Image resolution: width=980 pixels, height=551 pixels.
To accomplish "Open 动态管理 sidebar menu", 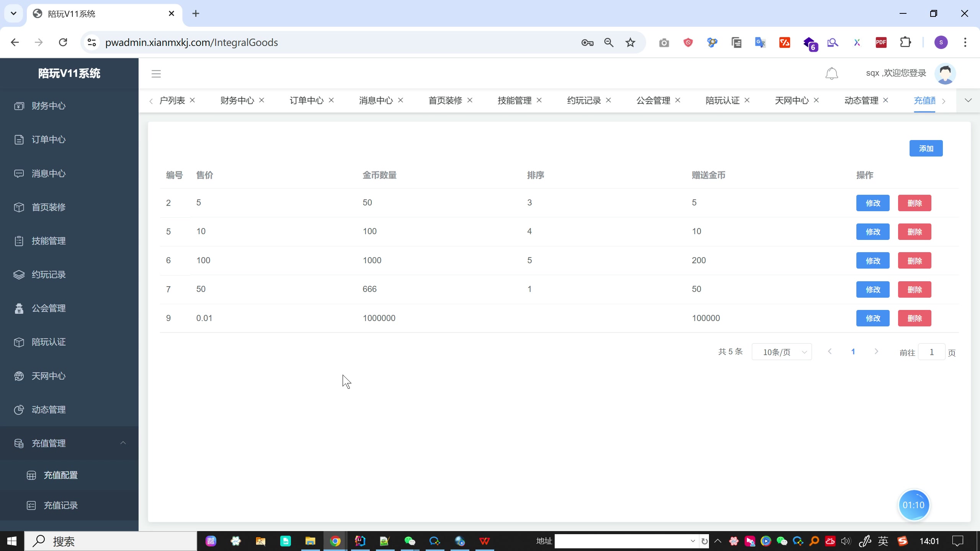I will (x=69, y=409).
